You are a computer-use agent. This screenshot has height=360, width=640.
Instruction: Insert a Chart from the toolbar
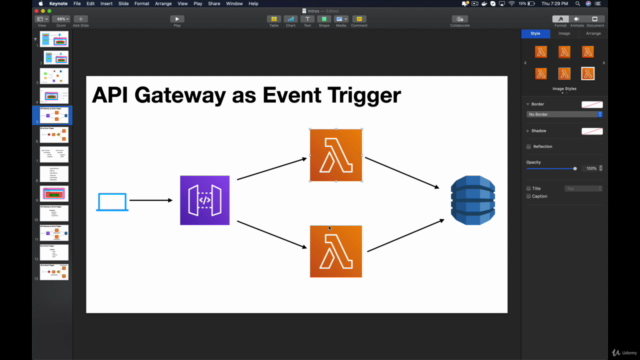coord(291,19)
